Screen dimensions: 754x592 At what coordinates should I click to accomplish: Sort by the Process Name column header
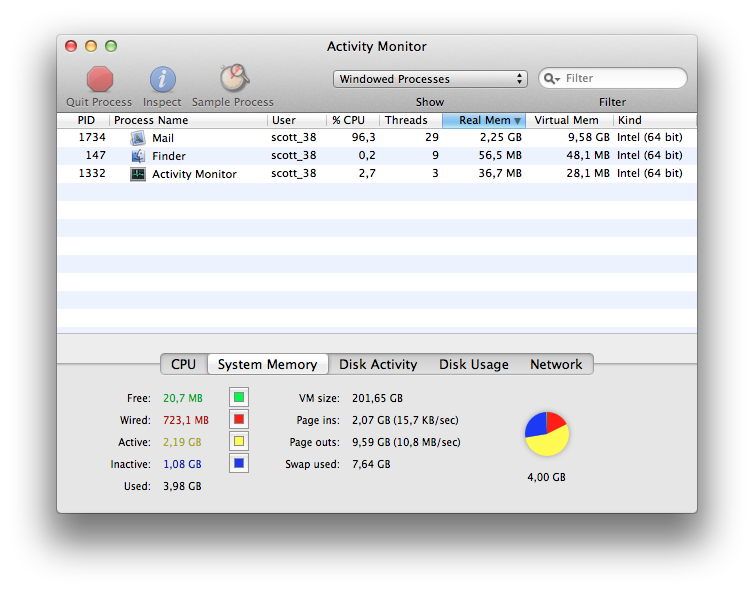point(188,120)
